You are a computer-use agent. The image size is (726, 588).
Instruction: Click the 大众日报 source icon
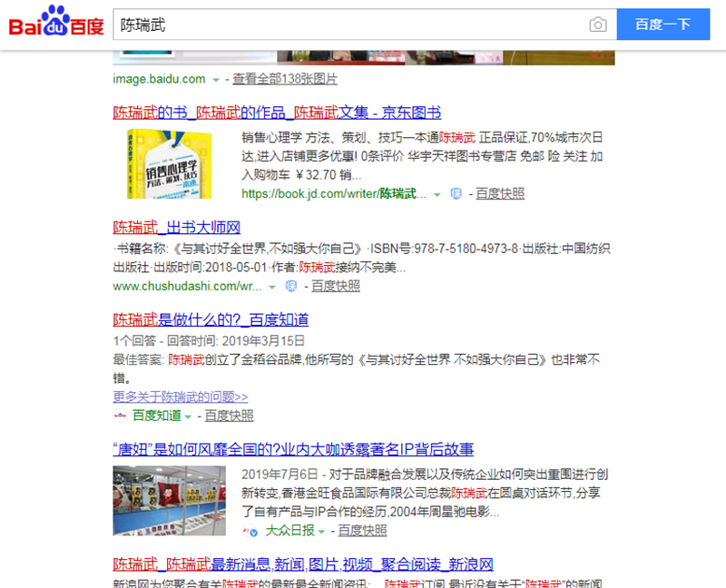point(250,531)
